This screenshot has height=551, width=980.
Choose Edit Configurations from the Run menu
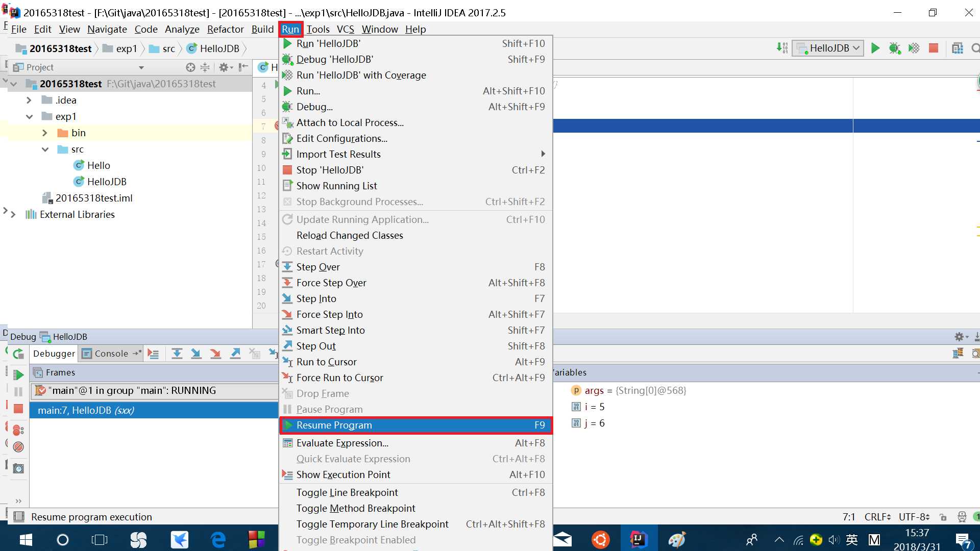(416, 138)
